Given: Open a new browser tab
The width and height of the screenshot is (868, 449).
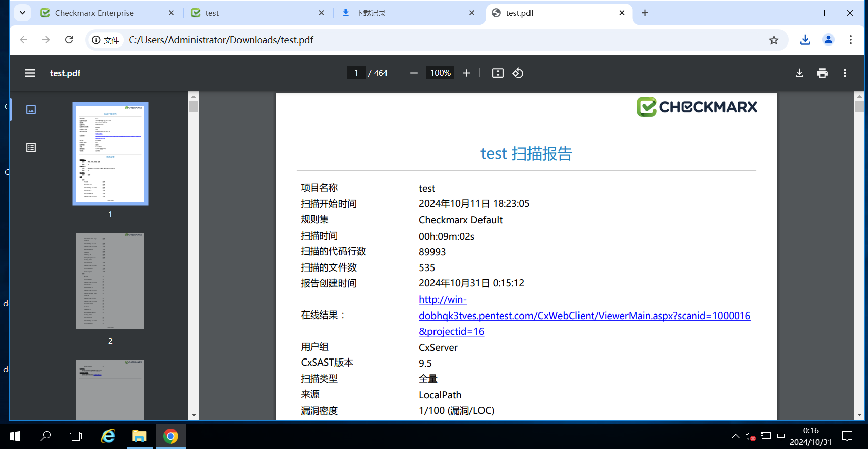Looking at the screenshot, I should (645, 13).
